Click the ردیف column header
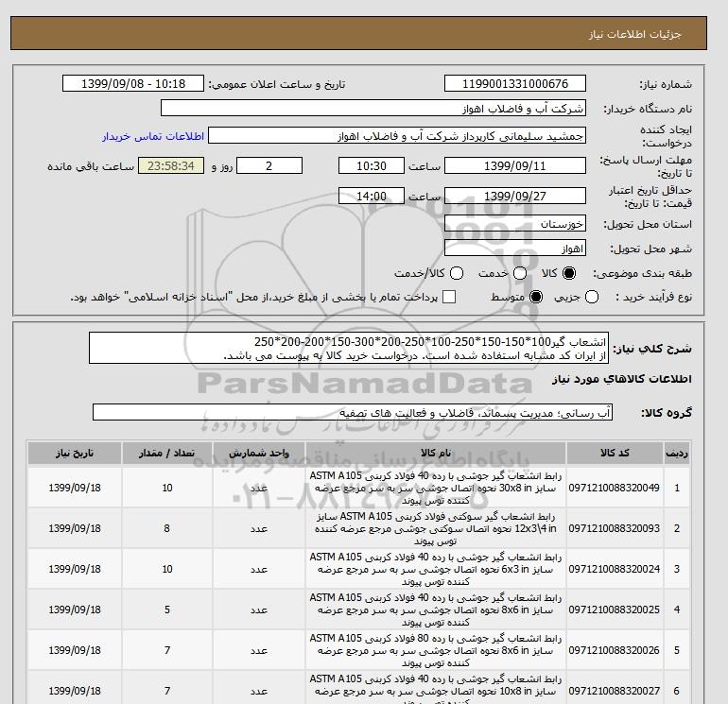 [676, 453]
